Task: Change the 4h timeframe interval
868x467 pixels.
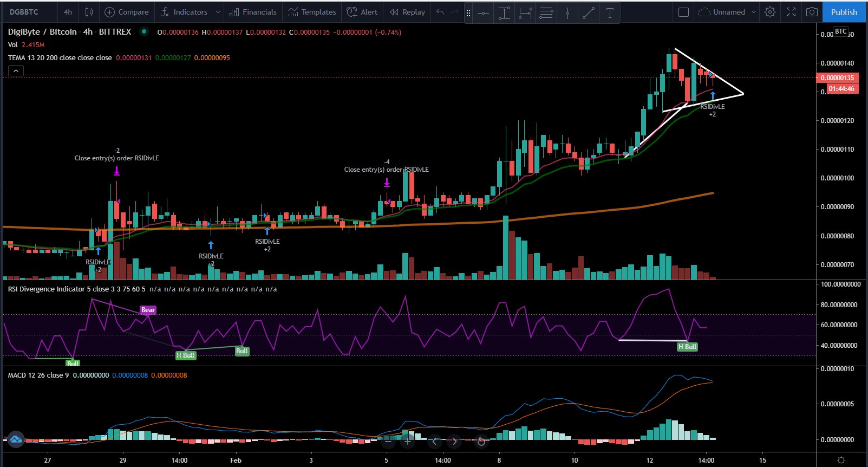Action: [x=68, y=12]
